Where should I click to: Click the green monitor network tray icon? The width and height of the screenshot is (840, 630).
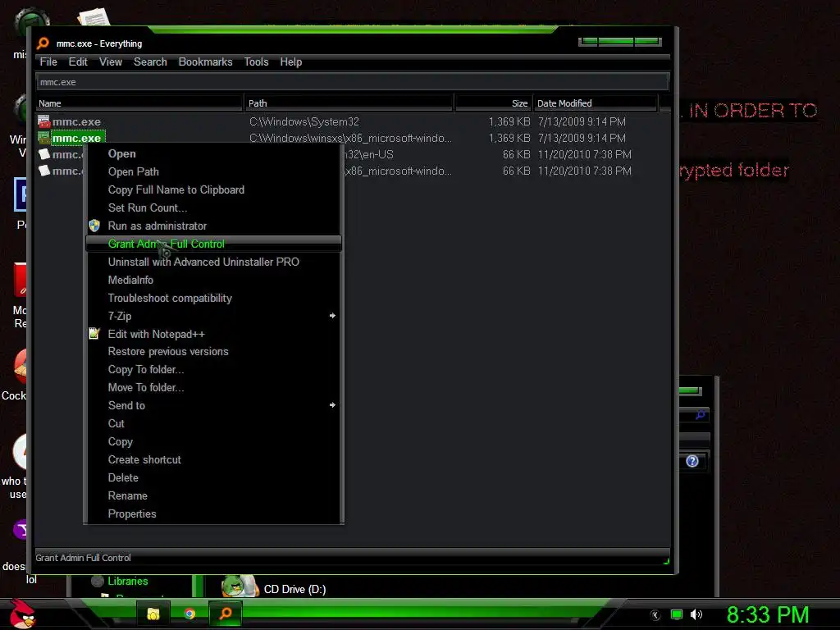coord(677,614)
